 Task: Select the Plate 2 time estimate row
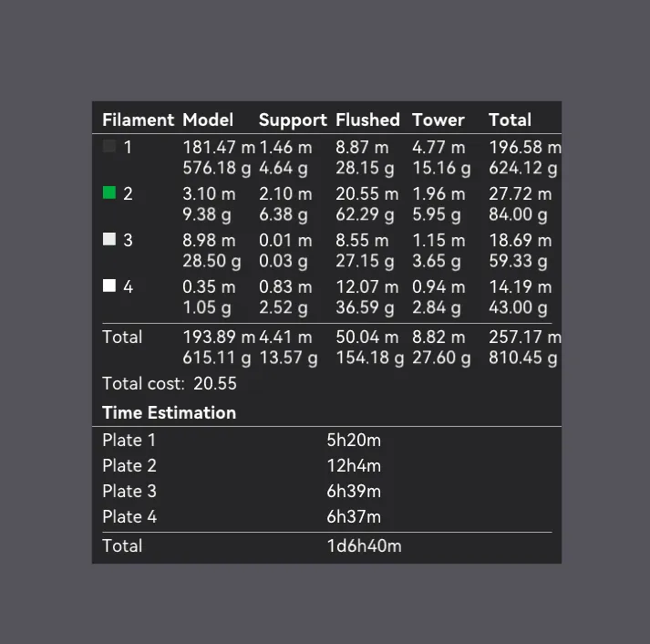(x=129, y=465)
